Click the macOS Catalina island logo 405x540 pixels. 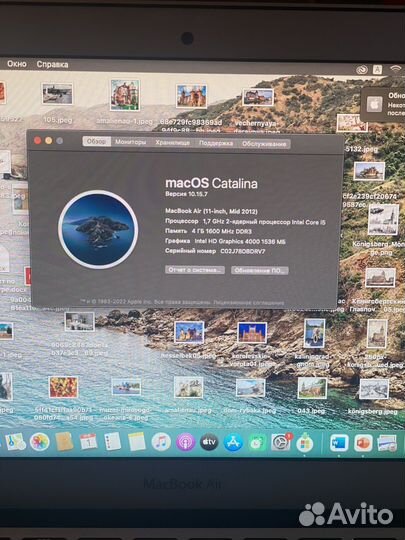[x=98, y=229]
